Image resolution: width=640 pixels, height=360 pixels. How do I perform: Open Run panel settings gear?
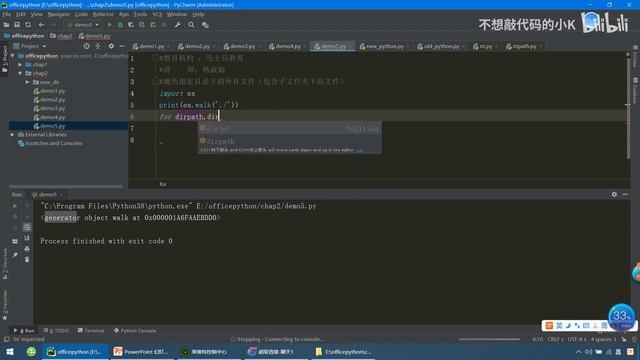[614, 194]
